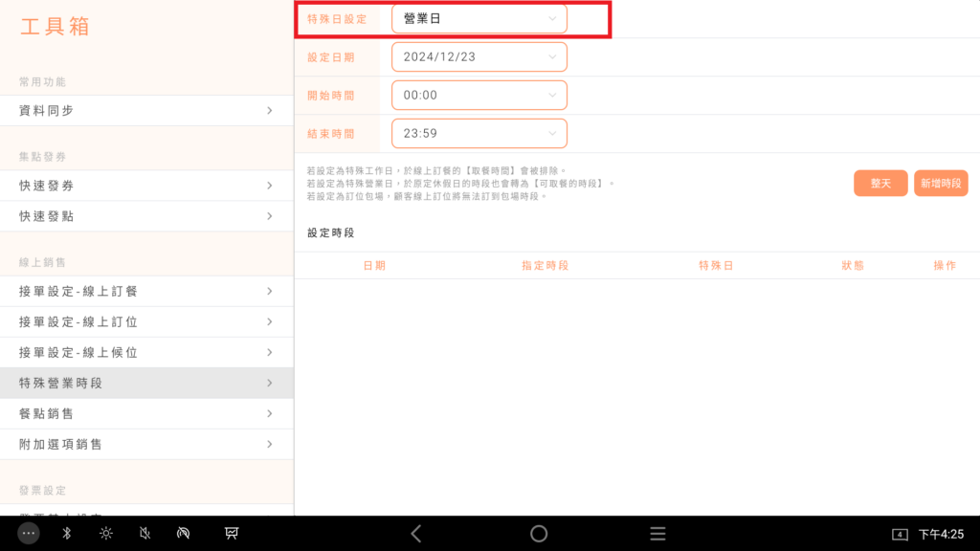Open the recent apps menu icon
This screenshot has height=551, width=980.
point(657,534)
